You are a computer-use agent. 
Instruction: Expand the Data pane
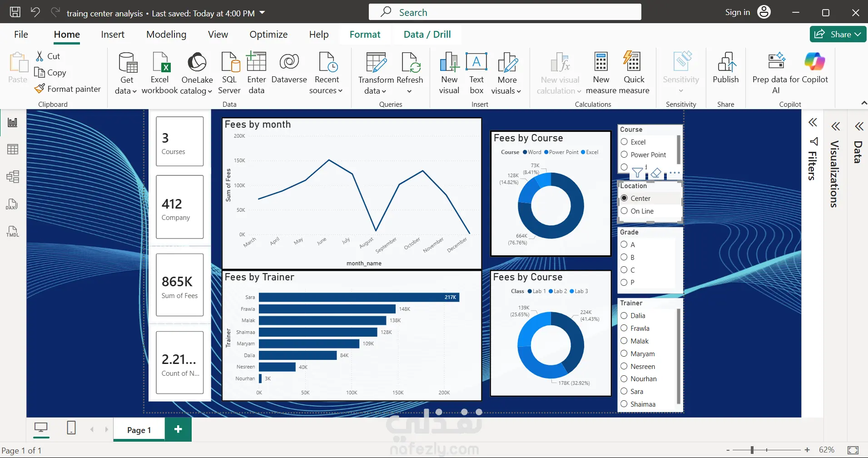[x=859, y=126]
